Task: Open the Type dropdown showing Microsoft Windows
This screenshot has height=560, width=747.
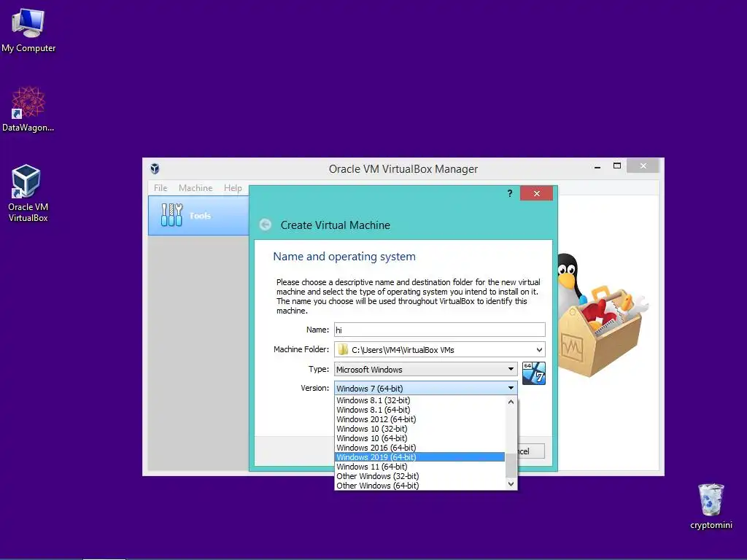Action: tap(425, 369)
